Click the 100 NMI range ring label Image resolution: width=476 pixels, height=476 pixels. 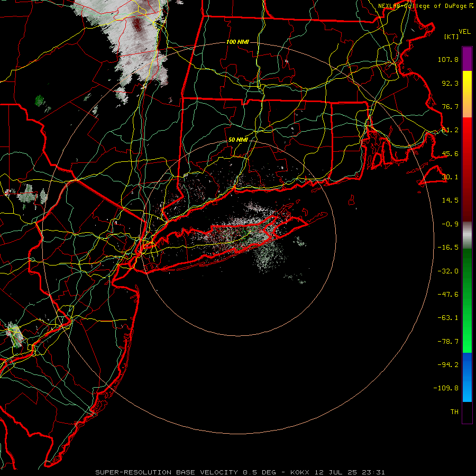(x=237, y=42)
